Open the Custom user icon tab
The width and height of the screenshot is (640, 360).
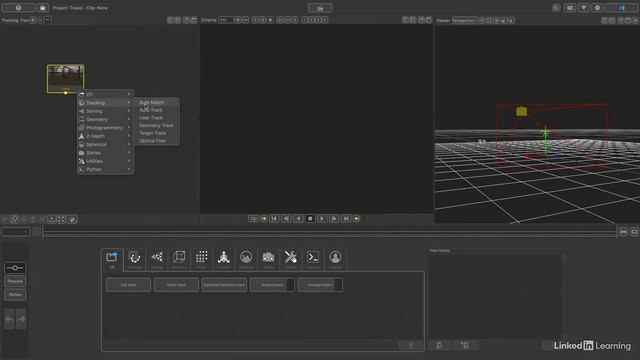336,260
